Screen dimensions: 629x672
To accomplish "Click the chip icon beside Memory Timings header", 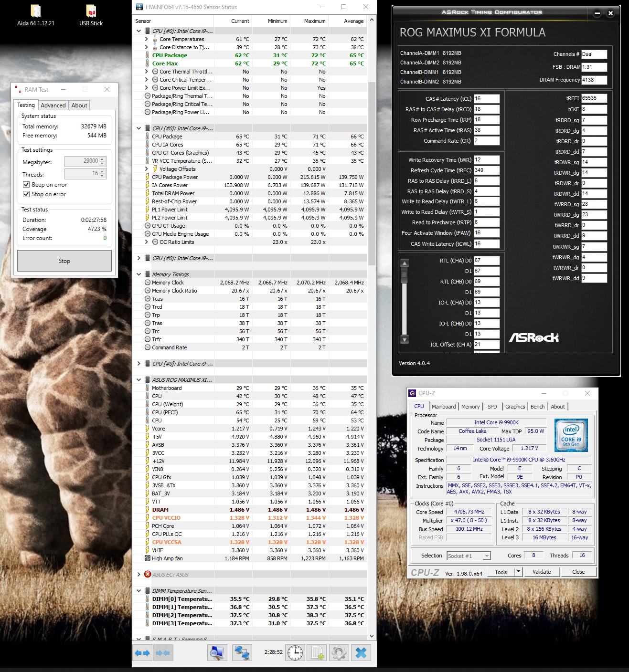I will click(x=148, y=274).
